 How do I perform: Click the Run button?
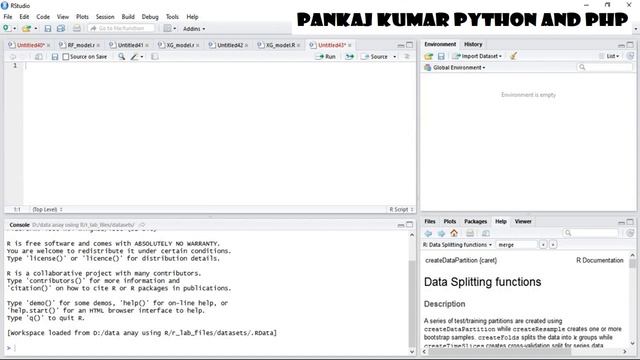(x=326, y=57)
